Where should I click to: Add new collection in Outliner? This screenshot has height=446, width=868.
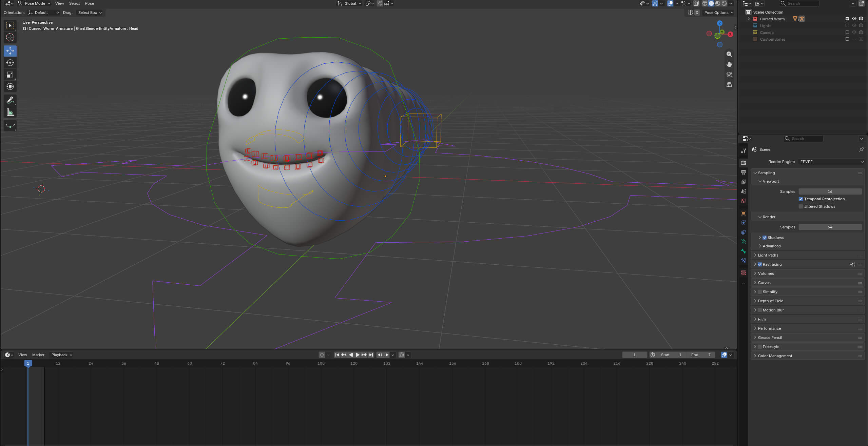point(861,3)
